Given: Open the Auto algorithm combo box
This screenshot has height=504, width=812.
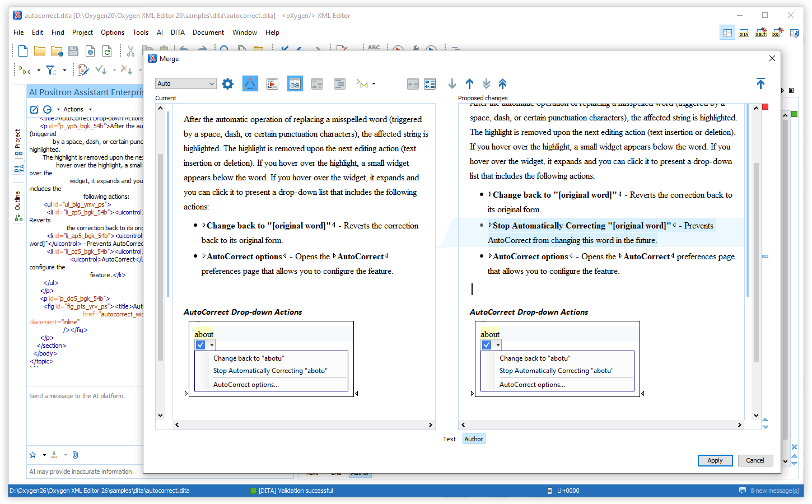Looking at the screenshot, I should coord(185,83).
